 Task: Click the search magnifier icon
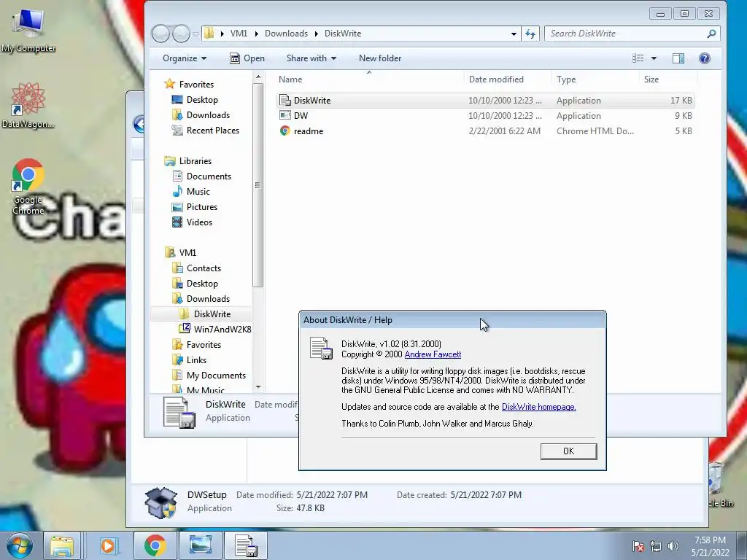pos(711,34)
